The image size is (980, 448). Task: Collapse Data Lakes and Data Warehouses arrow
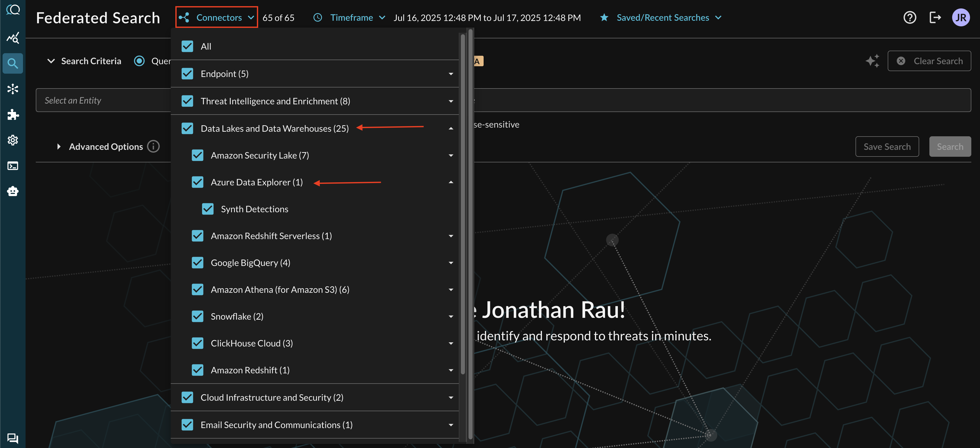(x=451, y=128)
